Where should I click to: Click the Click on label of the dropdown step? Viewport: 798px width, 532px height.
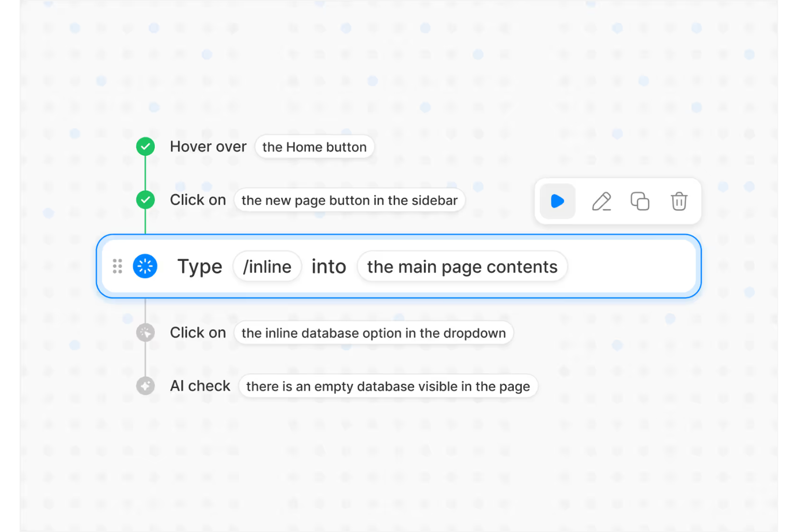(x=198, y=333)
